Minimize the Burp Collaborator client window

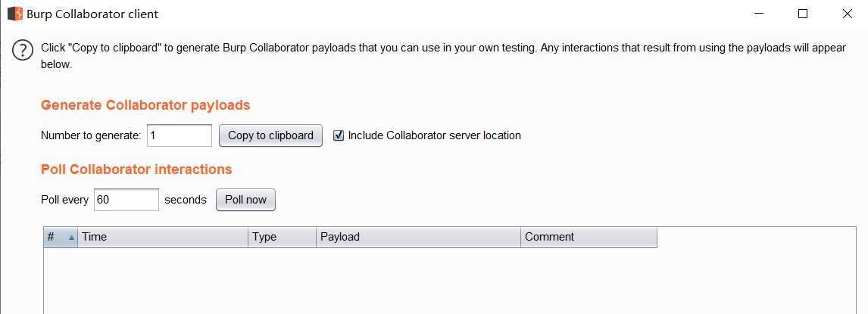[x=759, y=14]
